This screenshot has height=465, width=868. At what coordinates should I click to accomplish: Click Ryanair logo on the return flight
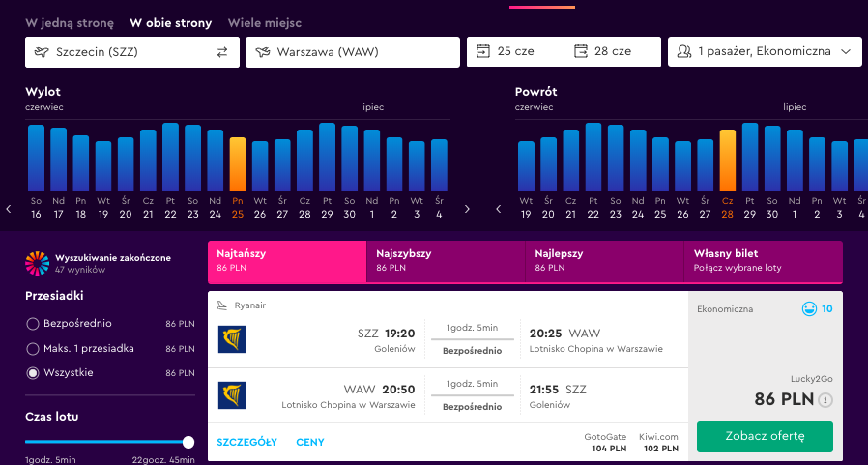[x=232, y=395]
